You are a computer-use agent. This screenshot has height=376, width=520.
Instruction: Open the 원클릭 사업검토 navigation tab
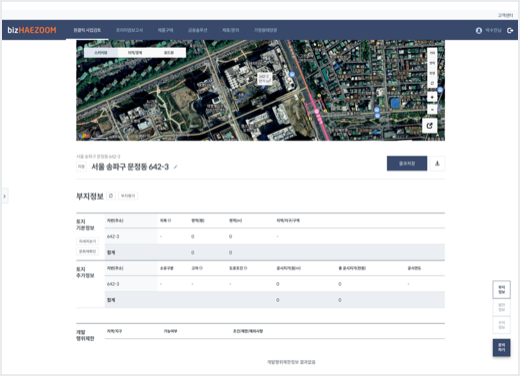87,30
